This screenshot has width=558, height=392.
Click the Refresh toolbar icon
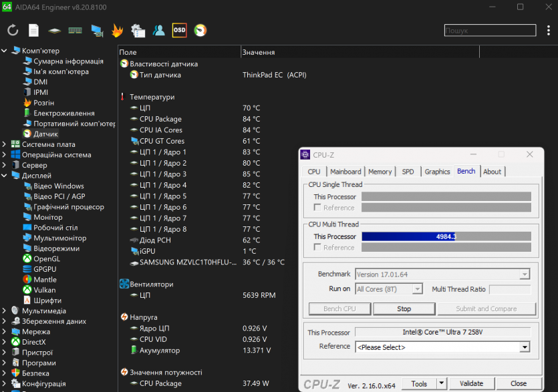(13, 30)
